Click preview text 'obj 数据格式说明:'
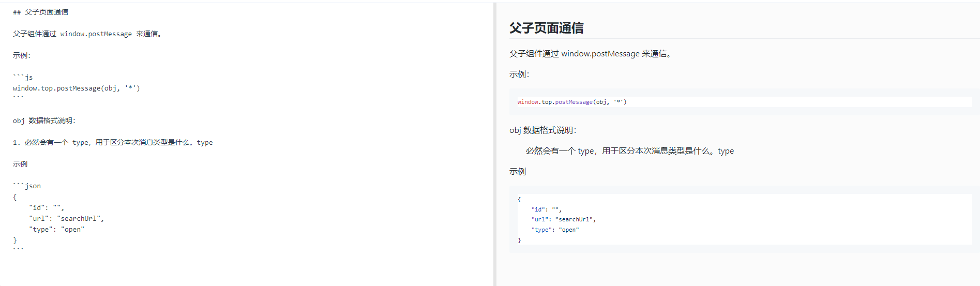This screenshot has height=286, width=980. [x=543, y=130]
